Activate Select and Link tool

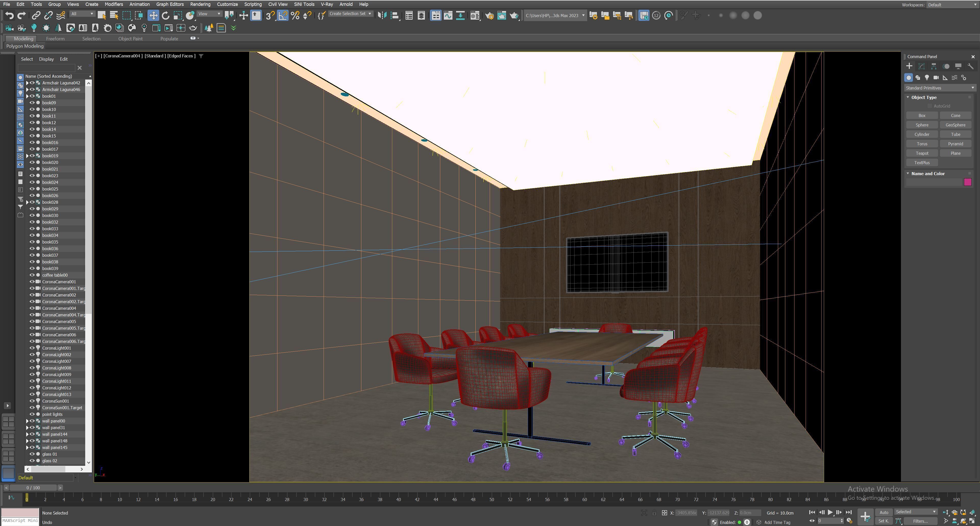click(x=36, y=16)
